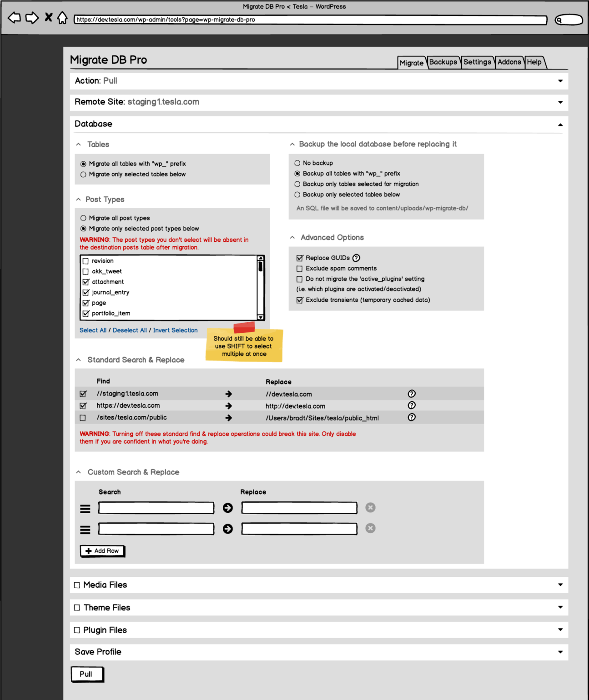Image resolution: width=589 pixels, height=700 pixels.
Task: Open help icon for //dev.tesla.com row
Action: pyautogui.click(x=412, y=394)
